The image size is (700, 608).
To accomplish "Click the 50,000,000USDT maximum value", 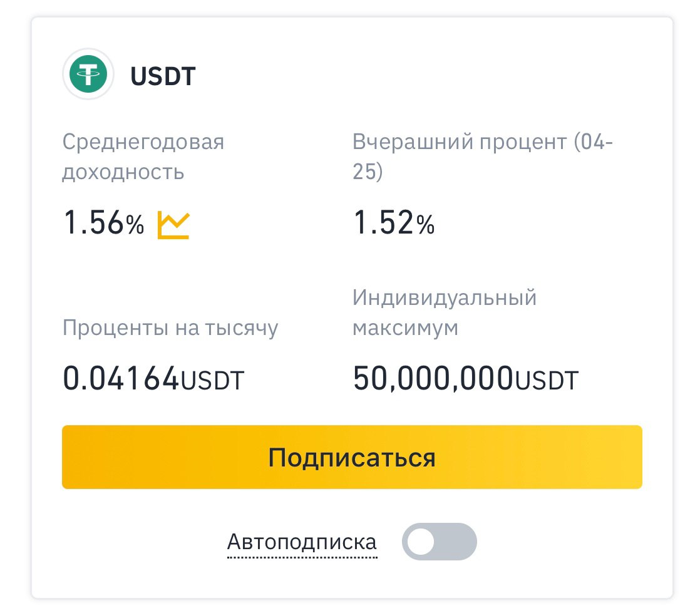I will pyautogui.click(x=466, y=379).
